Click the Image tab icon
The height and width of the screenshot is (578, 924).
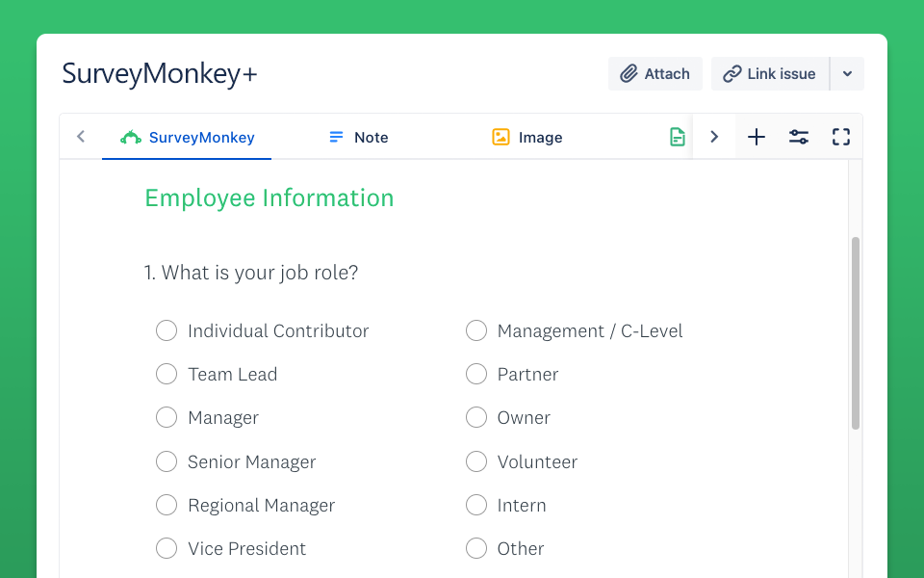tap(500, 138)
